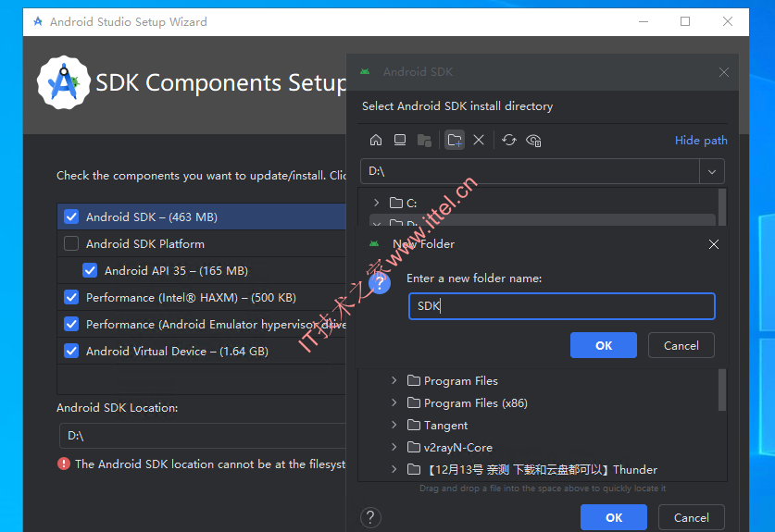The height and width of the screenshot is (532, 775).
Task: Expand the C: drive tree node
Action: [377, 203]
